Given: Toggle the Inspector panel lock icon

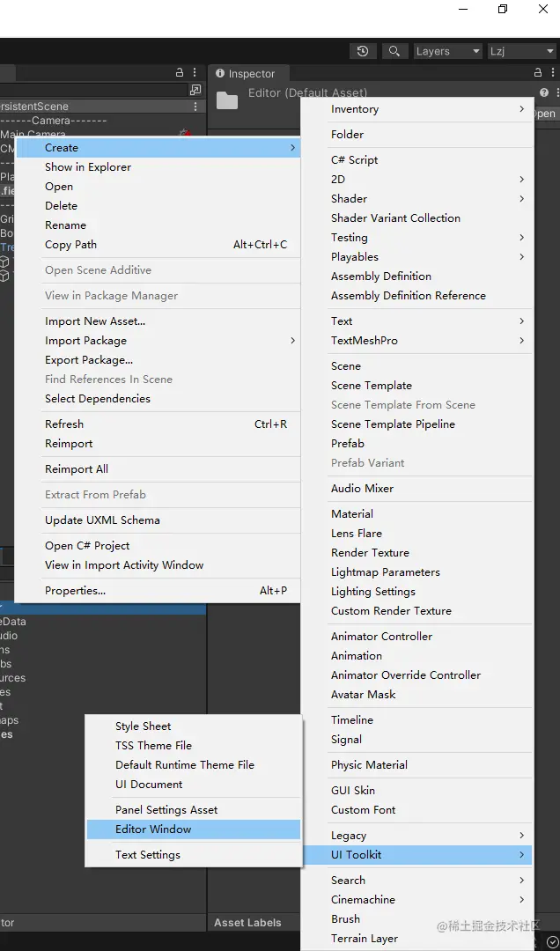Looking at the screenshot, I should (538, 72).
